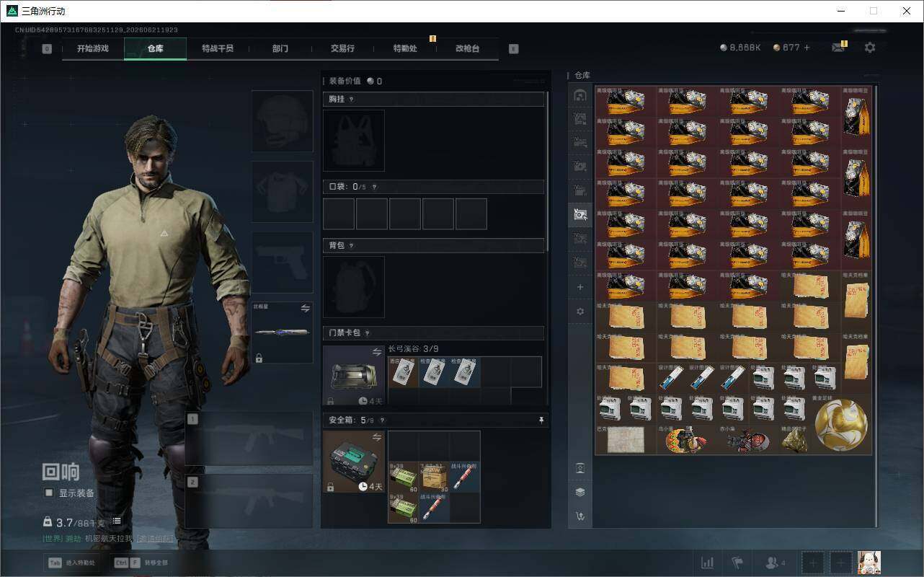Image resolution: width=924 pixels, height=577 pixels.
Task: Click the plus icon beside the 877 currency
Action: (807, 48)
